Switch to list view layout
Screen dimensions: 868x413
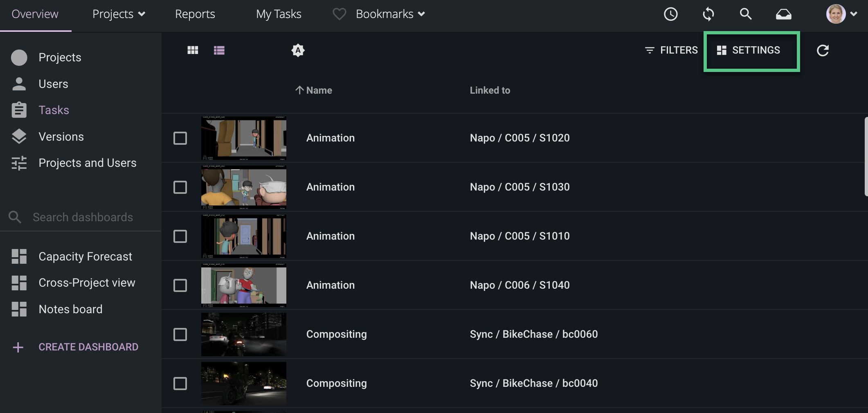pos(219,50)
